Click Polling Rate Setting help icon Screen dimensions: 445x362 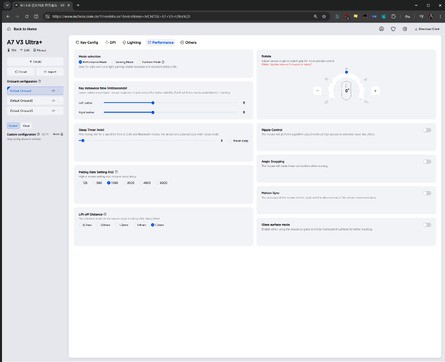[x=116, y=172]
